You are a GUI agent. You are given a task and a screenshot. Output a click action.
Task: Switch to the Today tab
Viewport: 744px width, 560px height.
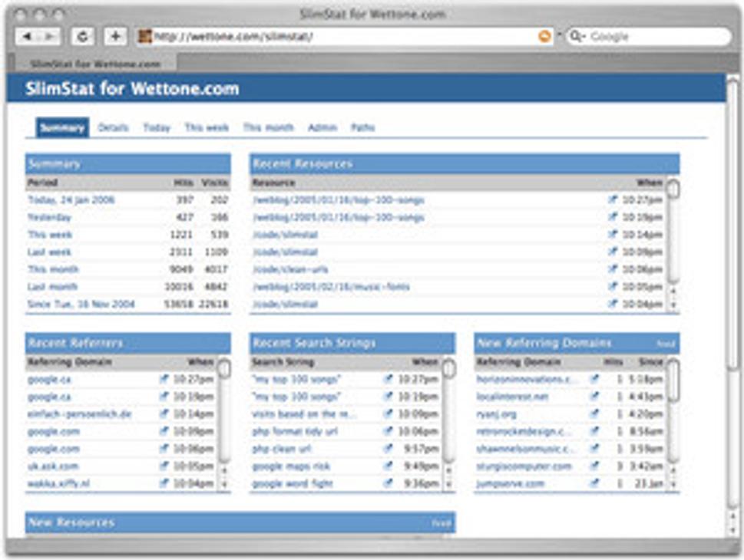(x=157, y=127)
